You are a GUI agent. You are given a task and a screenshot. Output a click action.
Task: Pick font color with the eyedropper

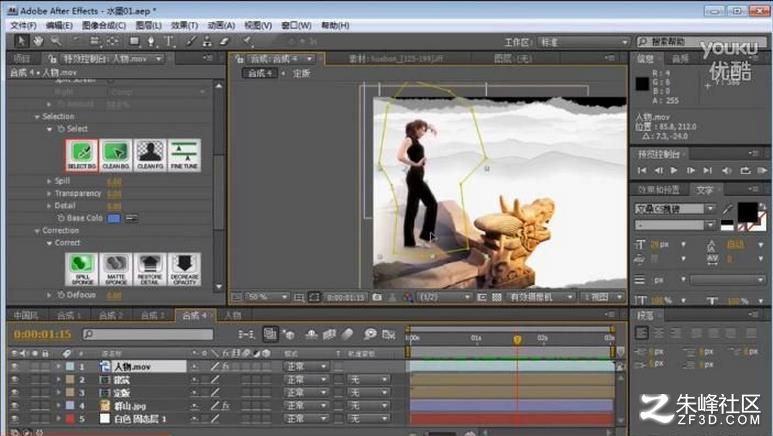(x=728, y=209)
